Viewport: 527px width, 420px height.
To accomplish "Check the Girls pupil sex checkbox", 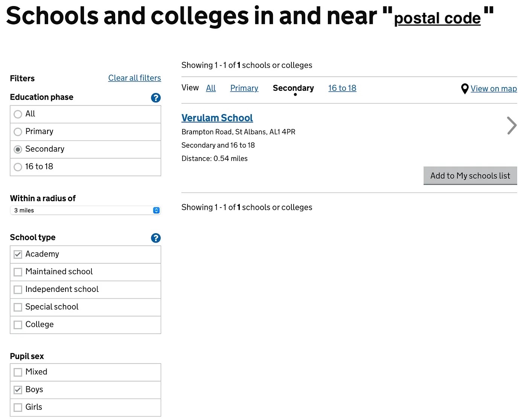I will click(x=18, y=408).
